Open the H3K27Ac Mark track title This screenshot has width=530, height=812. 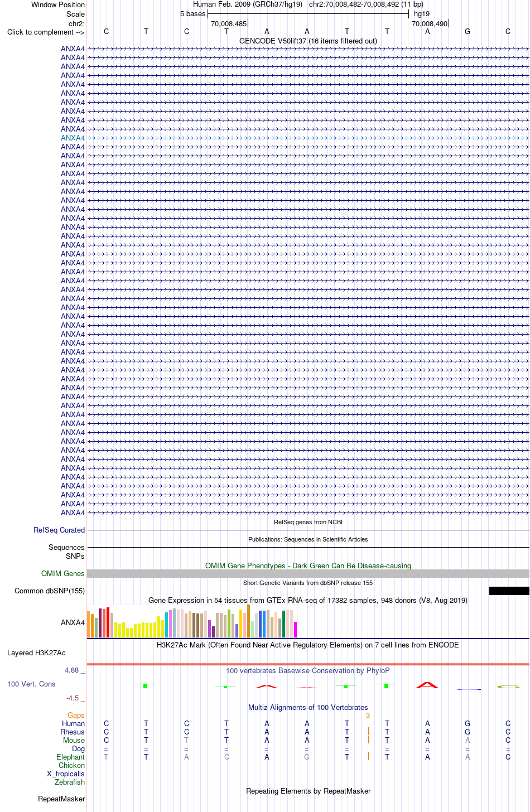pyautogui.click(x=308, y=645)
